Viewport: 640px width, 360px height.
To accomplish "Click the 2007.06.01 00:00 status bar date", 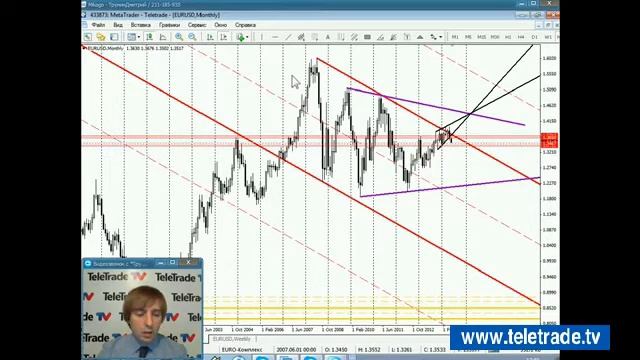I will [x=296, y=350].
